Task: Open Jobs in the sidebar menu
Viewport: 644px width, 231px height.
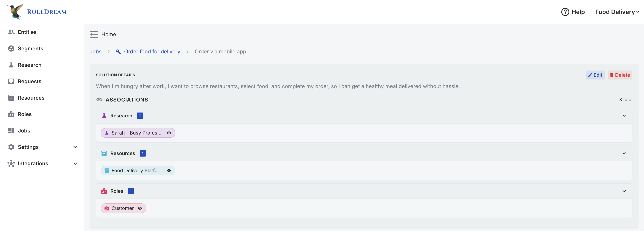Action: click(x=24, y=131)
